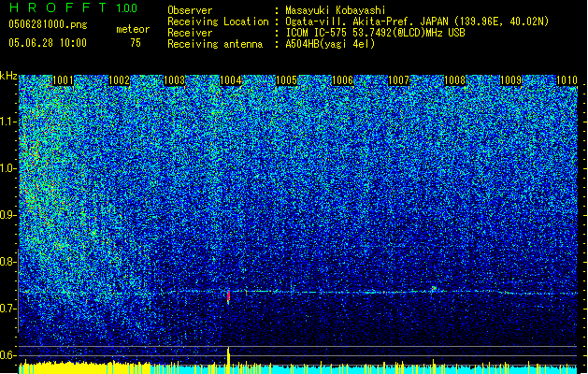Click the 1010 time marker
The width and height of the screenshot is (588, 374).
point(566,80)
